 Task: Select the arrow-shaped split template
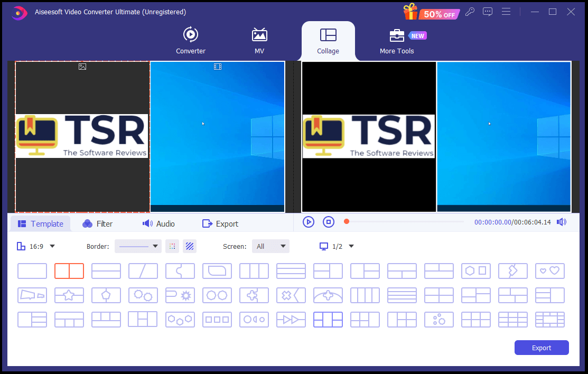(x=513, y=271)
